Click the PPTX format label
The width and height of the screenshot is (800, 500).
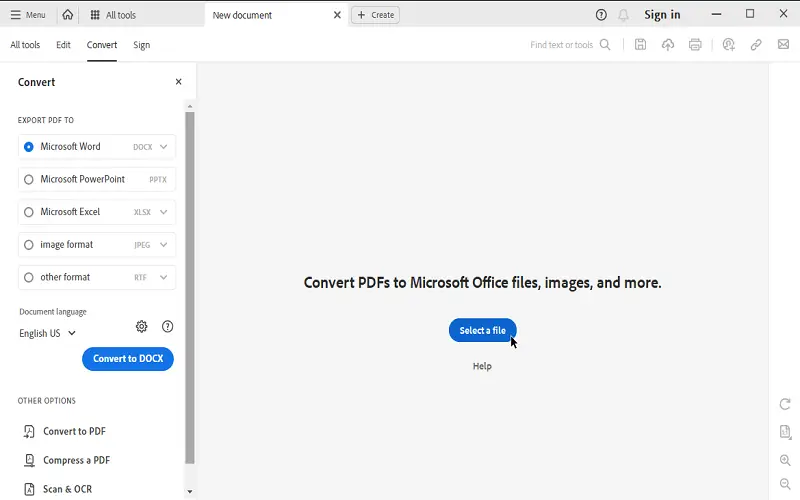pos(158,180)
